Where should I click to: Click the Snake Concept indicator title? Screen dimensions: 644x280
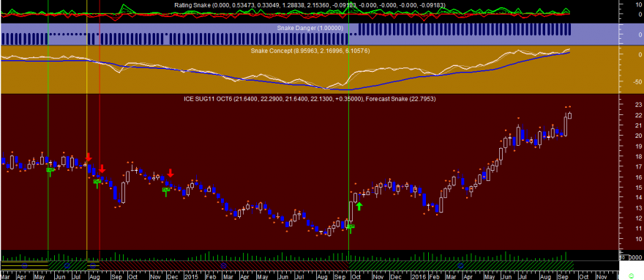pos(310,51)
